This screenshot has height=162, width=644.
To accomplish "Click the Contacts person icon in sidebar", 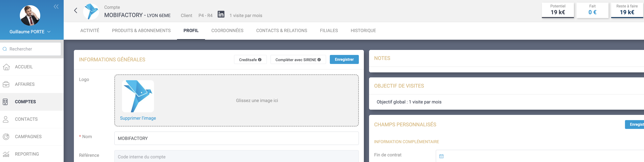I will (x=6, y=119).
